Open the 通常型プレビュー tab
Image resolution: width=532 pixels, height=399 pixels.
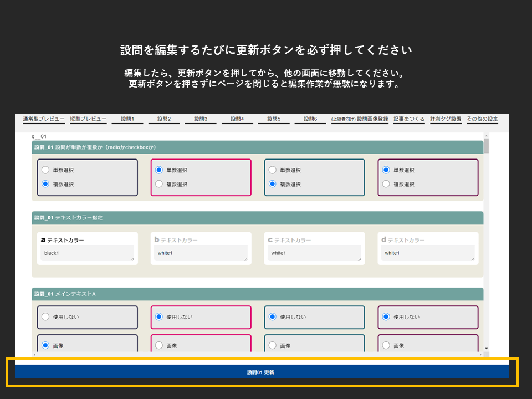point(44,119)
